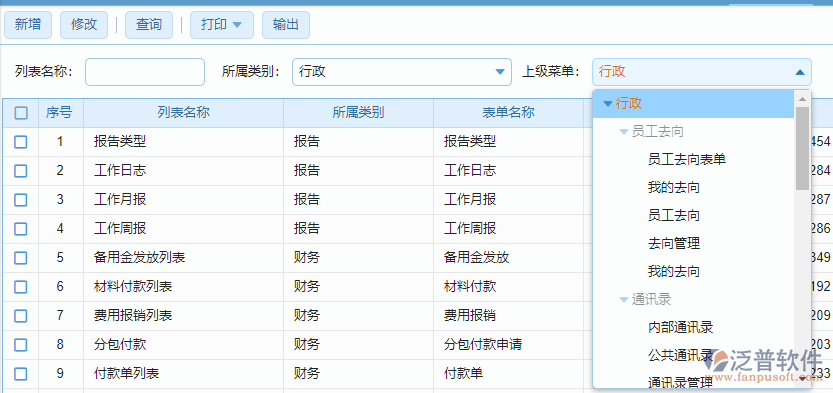Select 公共通讯录 in the dropdown tree
833x393 pixels.
[x=681, y=355]
